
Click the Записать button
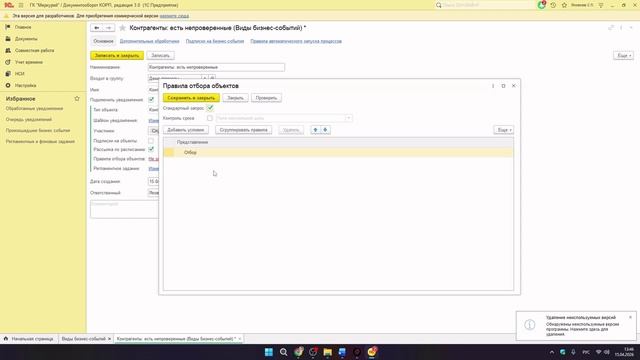coord(160,56)
